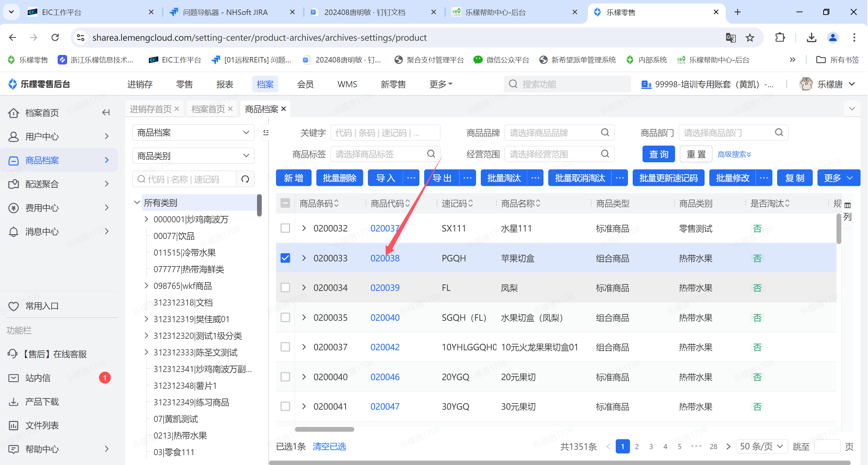This screenshot has width=868, height=465.
Task: Expand 高级搜索 options
Action: (x=734, y=154)
